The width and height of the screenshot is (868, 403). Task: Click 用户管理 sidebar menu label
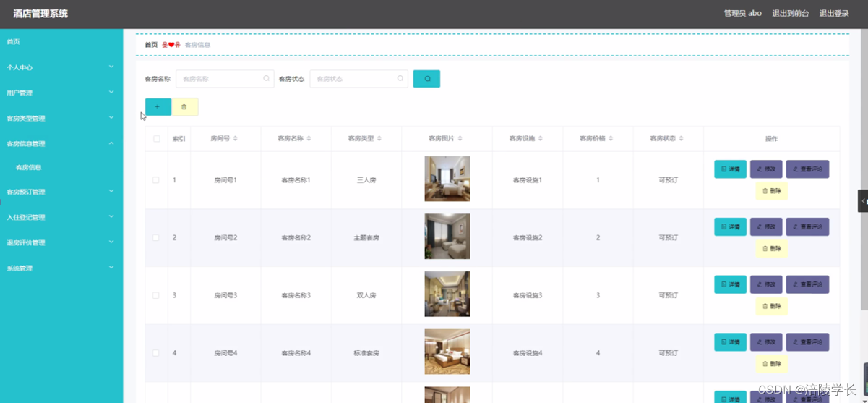tap(20, 93)
